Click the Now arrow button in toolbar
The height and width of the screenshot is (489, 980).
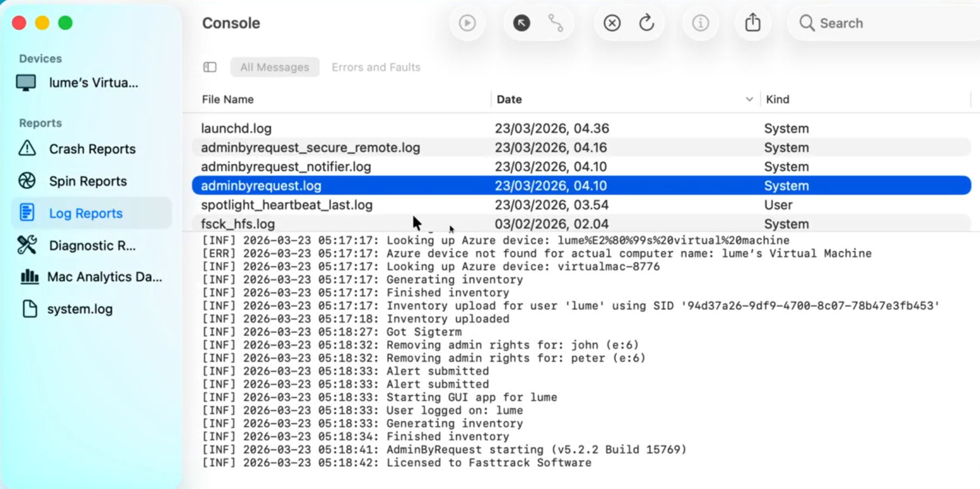click(521, 23)
